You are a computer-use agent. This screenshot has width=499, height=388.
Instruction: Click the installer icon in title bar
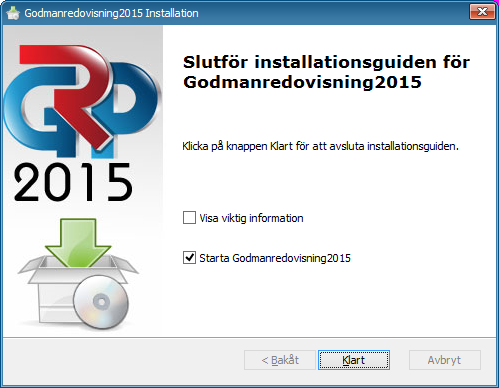click(x=13, y=13)
